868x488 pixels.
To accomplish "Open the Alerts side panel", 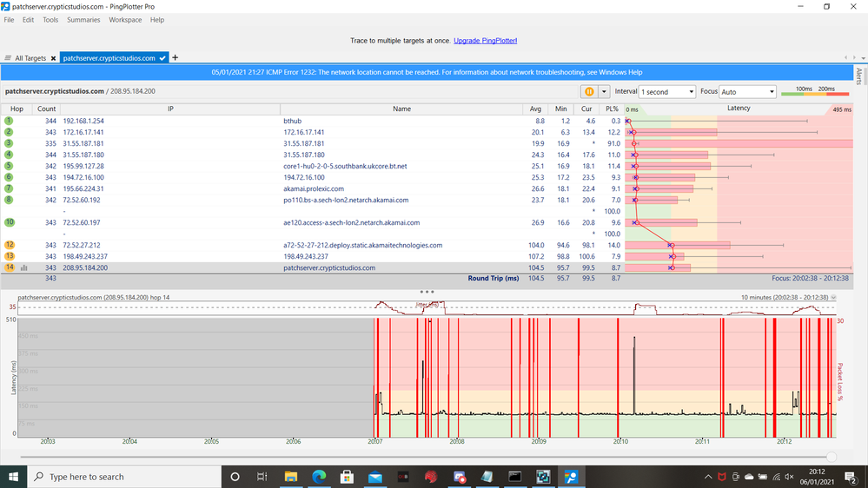I will click(859, 76).
